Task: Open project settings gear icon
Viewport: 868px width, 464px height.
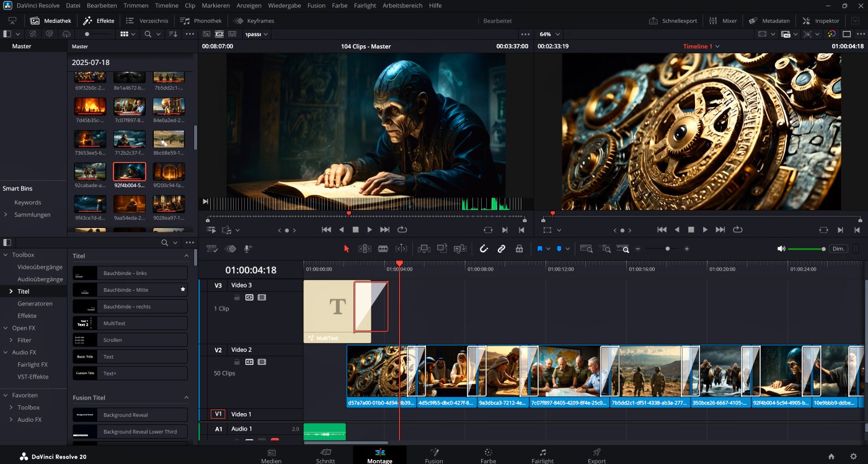Action: (853, 457)
